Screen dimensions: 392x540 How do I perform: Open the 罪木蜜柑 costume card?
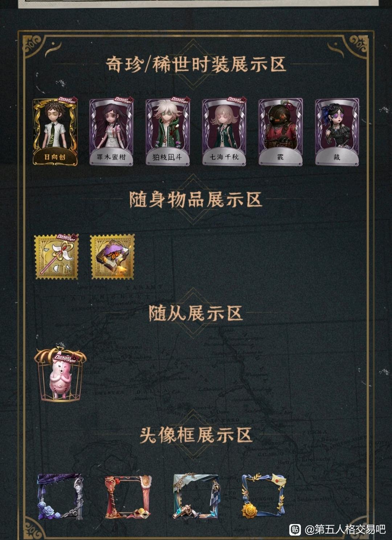pos(111,132)
